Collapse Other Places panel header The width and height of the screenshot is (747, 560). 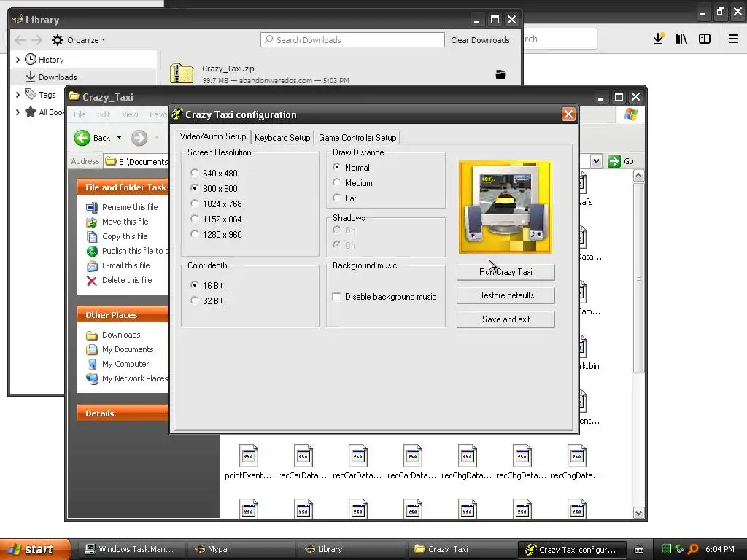click(123, 315)
